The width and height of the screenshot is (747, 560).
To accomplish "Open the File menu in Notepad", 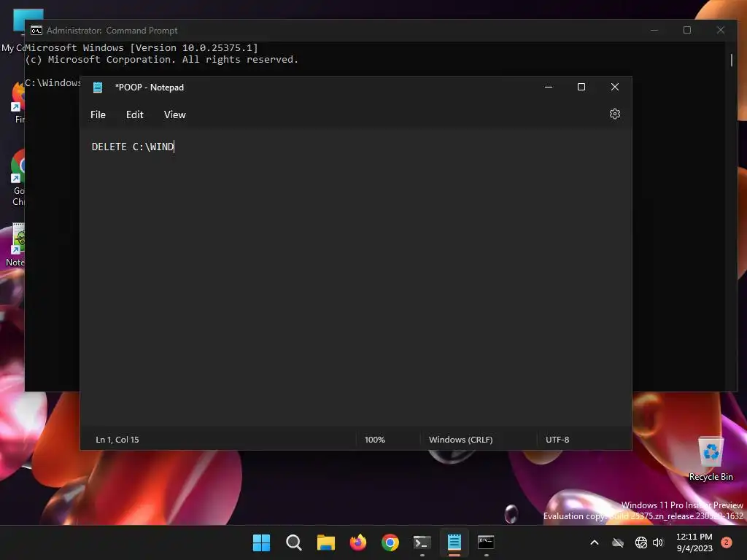I will [98, 114].
